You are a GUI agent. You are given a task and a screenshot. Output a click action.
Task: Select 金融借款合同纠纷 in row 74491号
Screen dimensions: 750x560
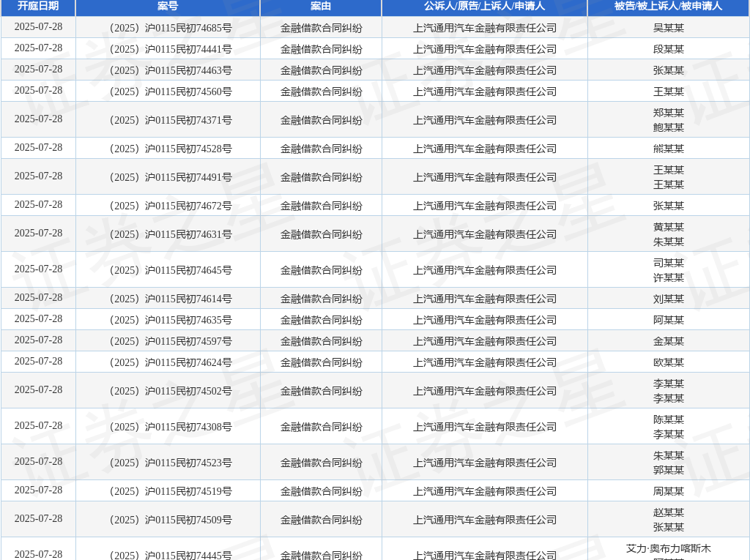coord(321,177)
